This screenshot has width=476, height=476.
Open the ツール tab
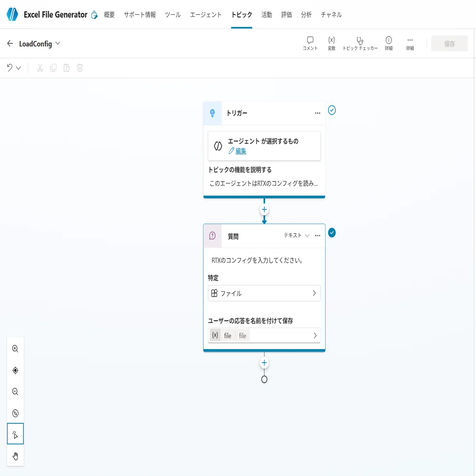pyautogui.click(x=173, y=15)
